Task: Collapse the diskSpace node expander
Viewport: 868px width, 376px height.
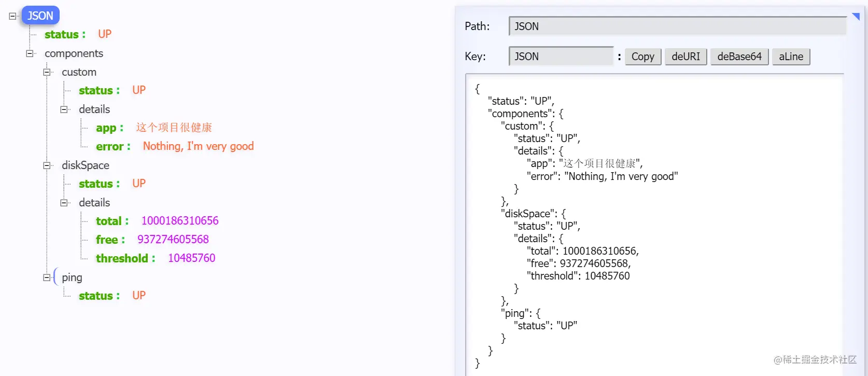Action: click(47, 165)
